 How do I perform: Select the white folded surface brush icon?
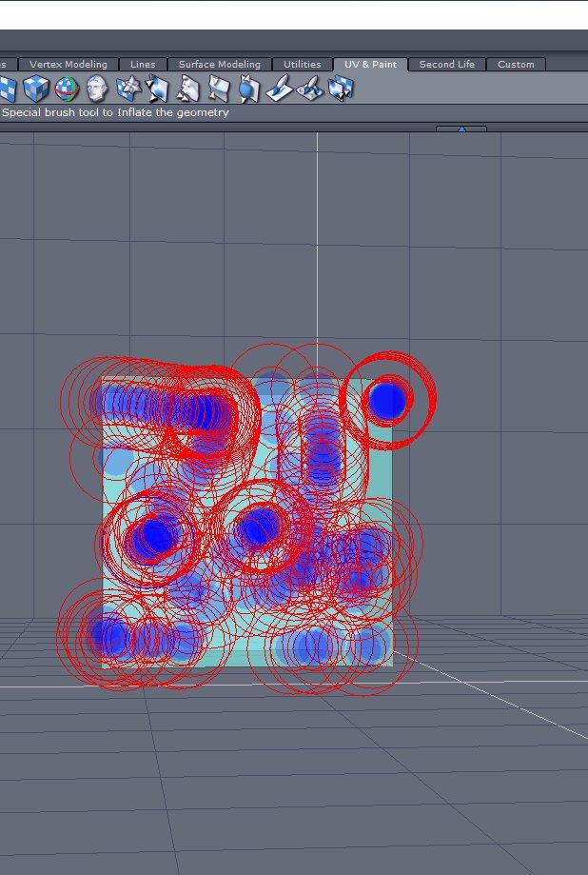point(188,89)
